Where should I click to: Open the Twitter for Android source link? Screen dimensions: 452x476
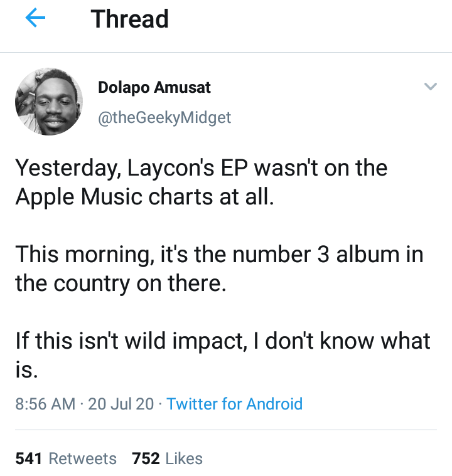point(235,403)
